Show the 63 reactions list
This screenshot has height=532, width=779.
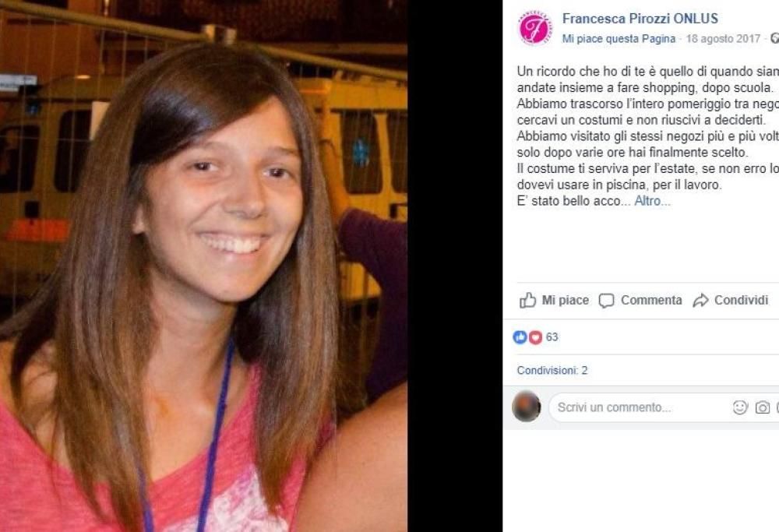pyautogui.click(x=552, y=337)
